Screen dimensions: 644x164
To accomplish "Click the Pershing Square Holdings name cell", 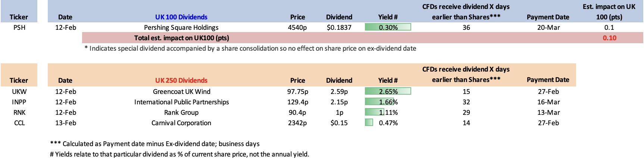I will click(181, 28).
